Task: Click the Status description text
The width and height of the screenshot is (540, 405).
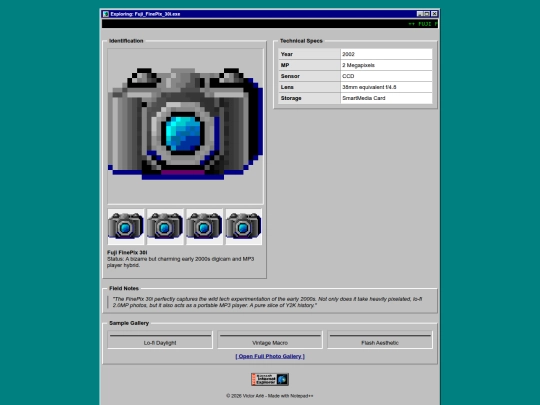Action: click(180, 262)
